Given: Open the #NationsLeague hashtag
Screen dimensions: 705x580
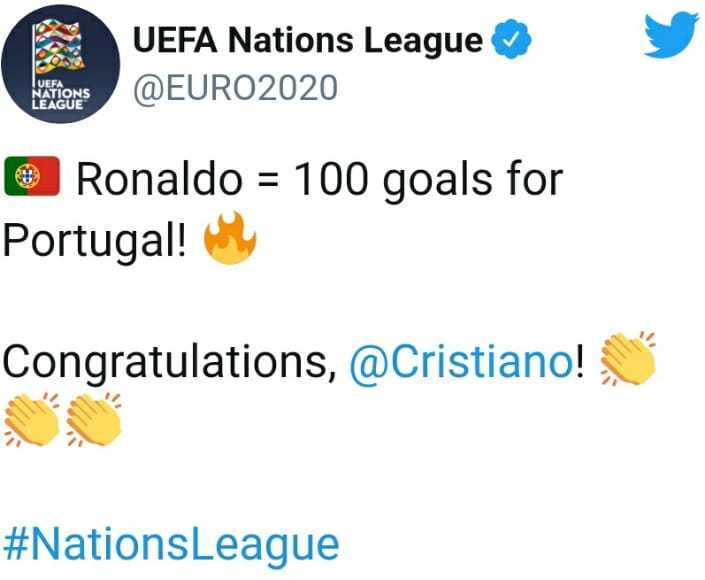Looking at the screenshot, I should click(171, 546).
